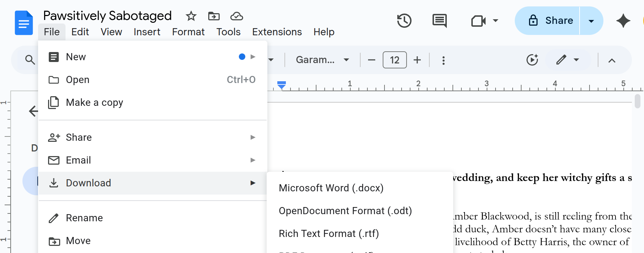This screenshot has width=644, height=253.
Task: Click the play-sparkle toolbar icon
Action: (532, 60)
